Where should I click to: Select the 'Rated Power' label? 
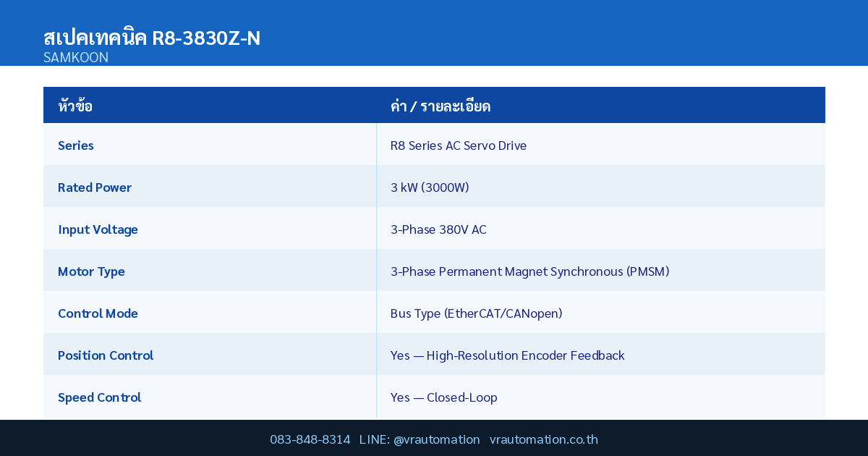point(95,187)
